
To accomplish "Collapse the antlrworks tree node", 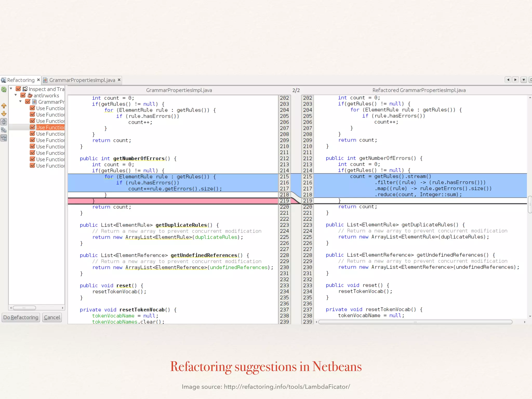I will pyautogui.click(x=16, y=95).
